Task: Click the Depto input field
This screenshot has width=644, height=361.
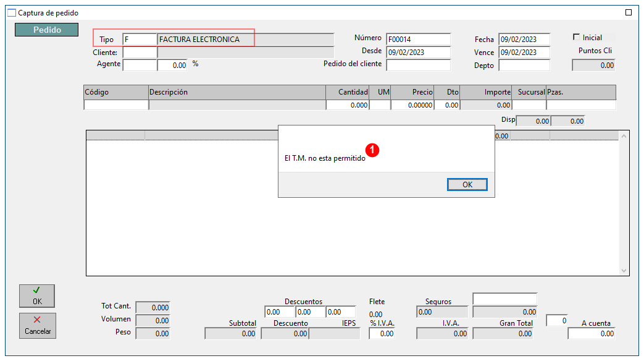Action: click(x=524, y=65)
